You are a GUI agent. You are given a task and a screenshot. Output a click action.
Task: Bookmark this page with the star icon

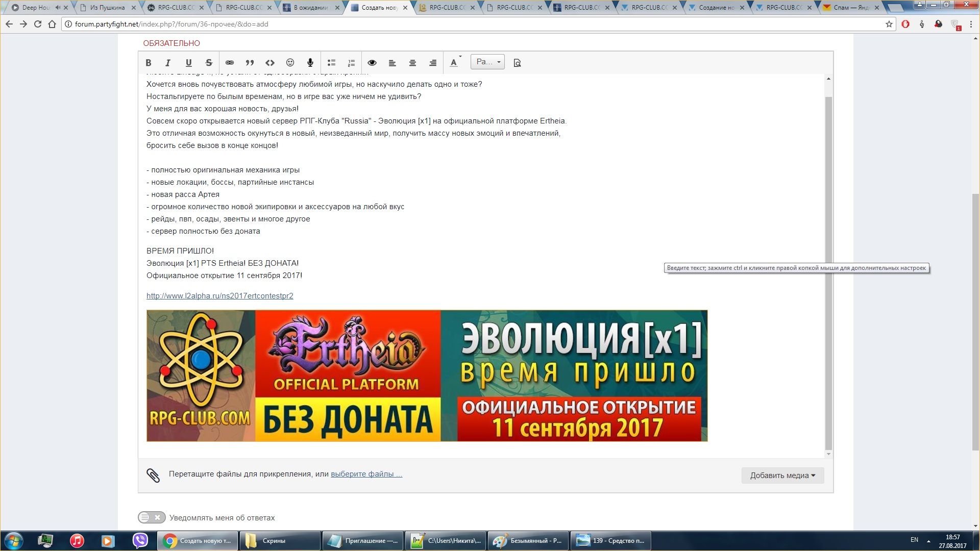889,24
